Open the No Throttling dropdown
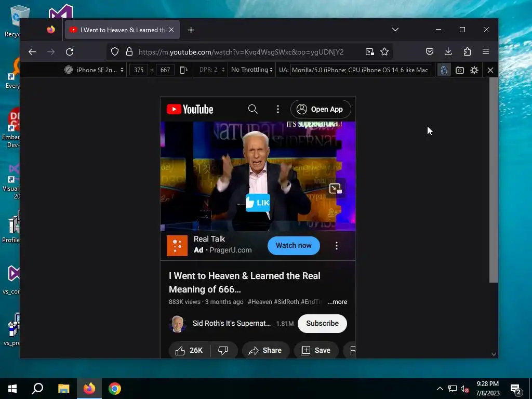The width and height of the screenshot is (532, 399). tap(252, 70)
